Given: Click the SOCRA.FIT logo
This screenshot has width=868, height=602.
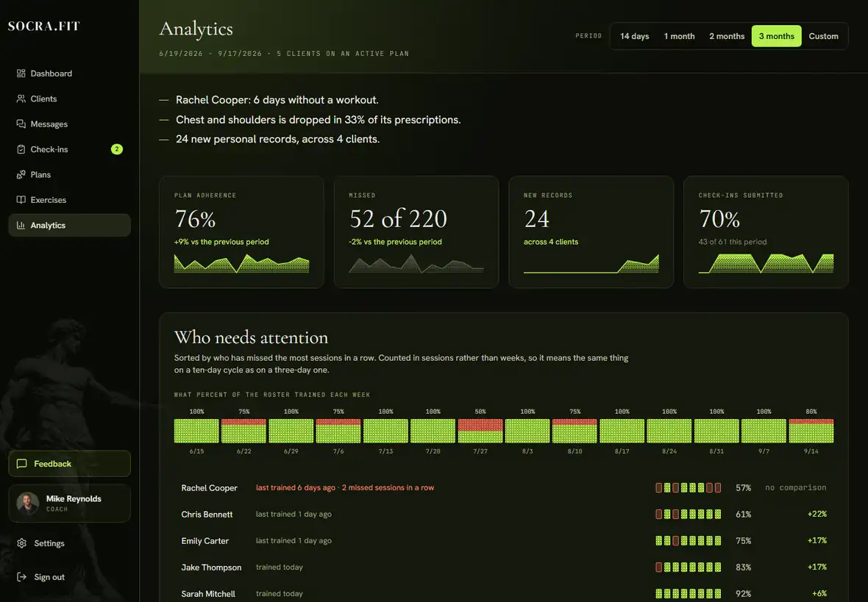Looking at the screenshot, I should point(43,26).
